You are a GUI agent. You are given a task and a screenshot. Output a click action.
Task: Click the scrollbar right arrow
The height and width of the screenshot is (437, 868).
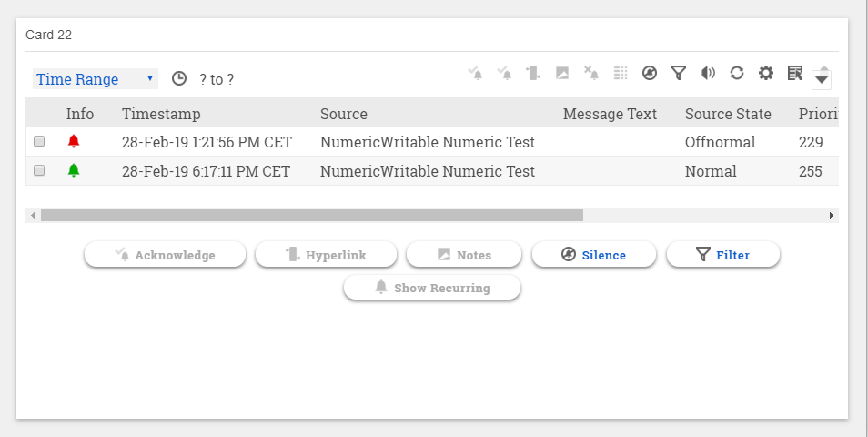point(831,216)
